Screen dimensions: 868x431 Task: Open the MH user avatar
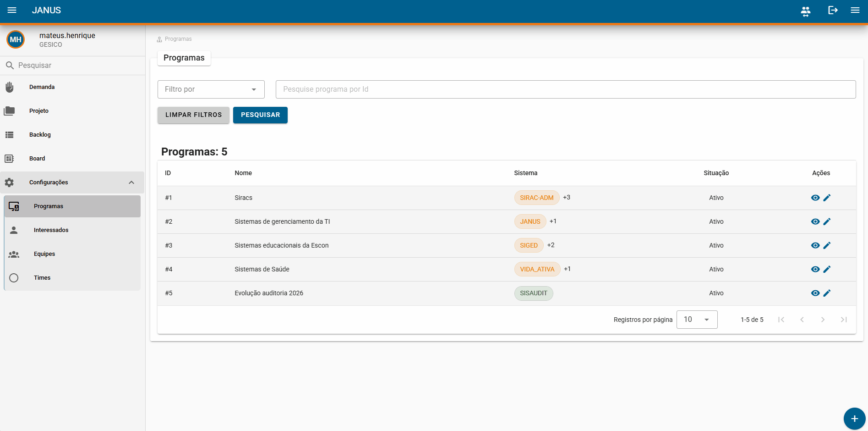16,39
